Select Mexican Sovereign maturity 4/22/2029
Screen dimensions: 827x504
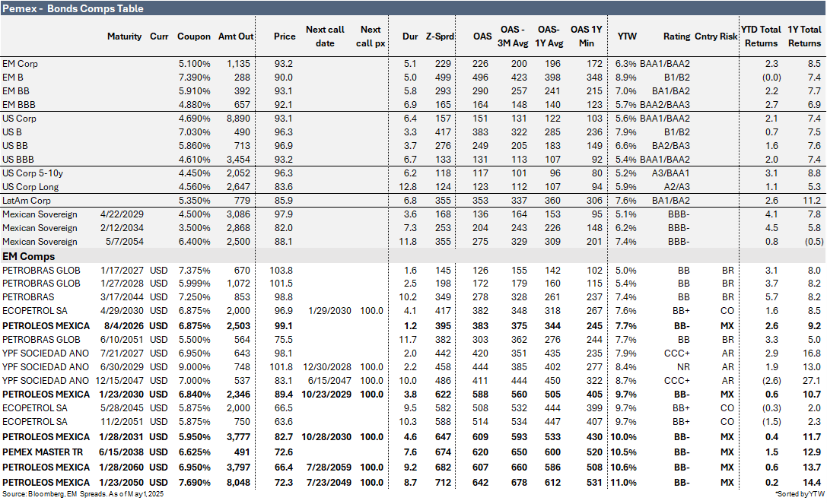click(122, 214)
